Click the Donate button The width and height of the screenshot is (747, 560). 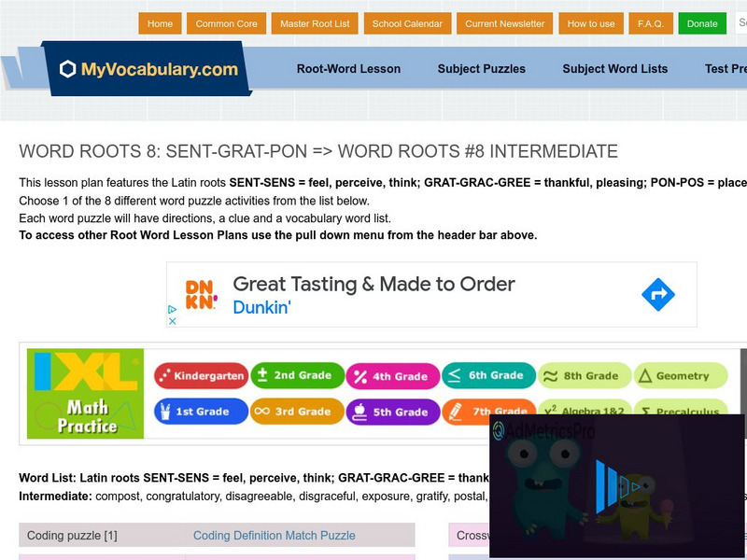pos(702,23)
